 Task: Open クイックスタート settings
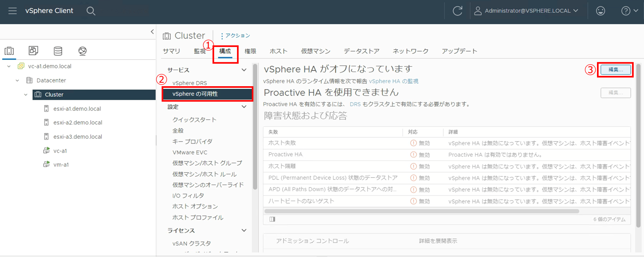click(194, 120)
